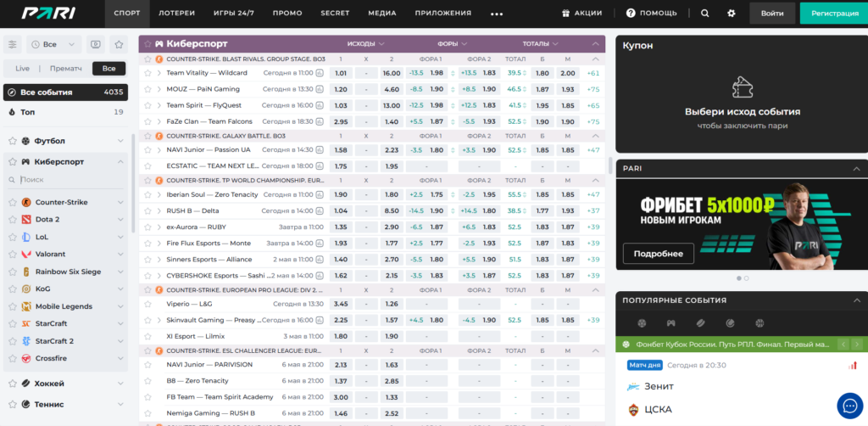Click the Crossfire icon
Screen dimensions: 868x426
coord(26,358)
